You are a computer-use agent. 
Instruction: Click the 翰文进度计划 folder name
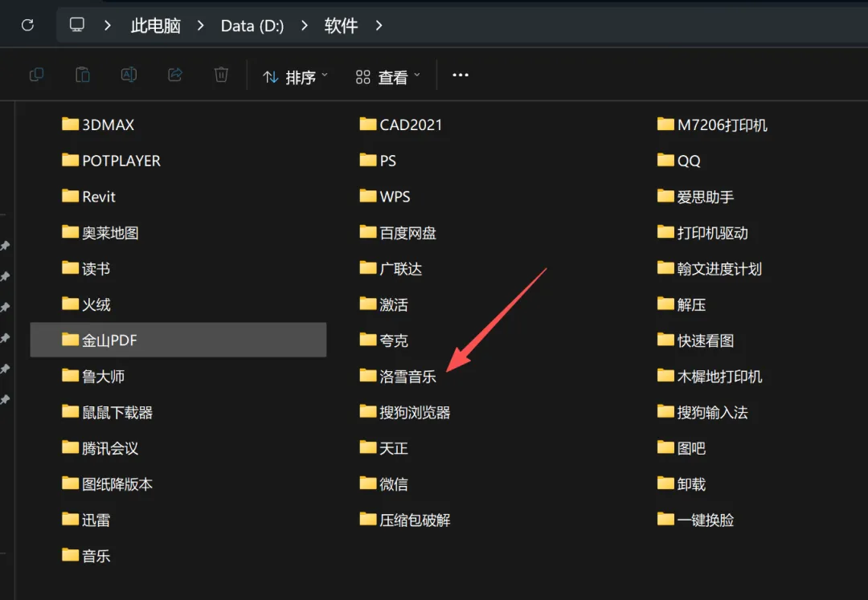(719, 269)
